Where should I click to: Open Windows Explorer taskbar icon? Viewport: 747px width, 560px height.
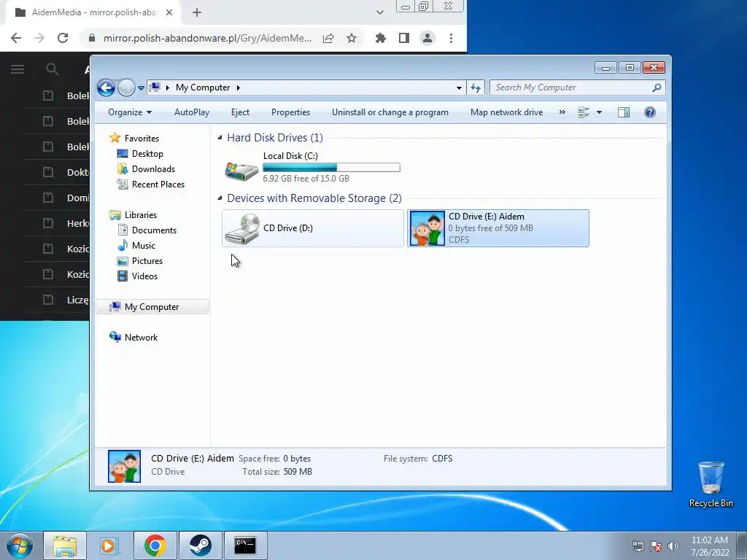65,545
